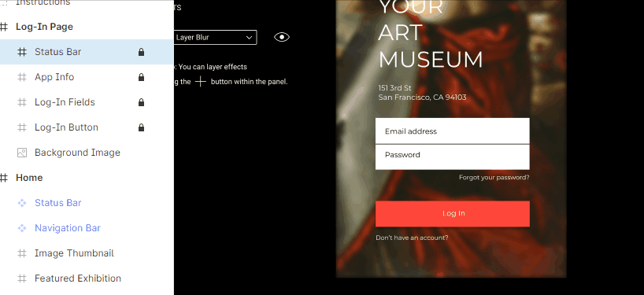Click Forgot your password? link
The width and height of the screenshot is (644, 295).
(x=494, y=178)
